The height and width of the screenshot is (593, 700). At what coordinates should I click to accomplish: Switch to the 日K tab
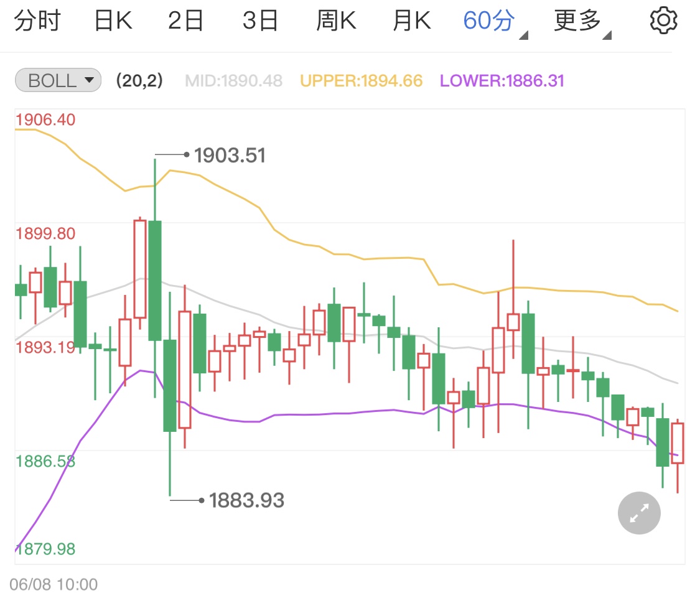point(113,21)
